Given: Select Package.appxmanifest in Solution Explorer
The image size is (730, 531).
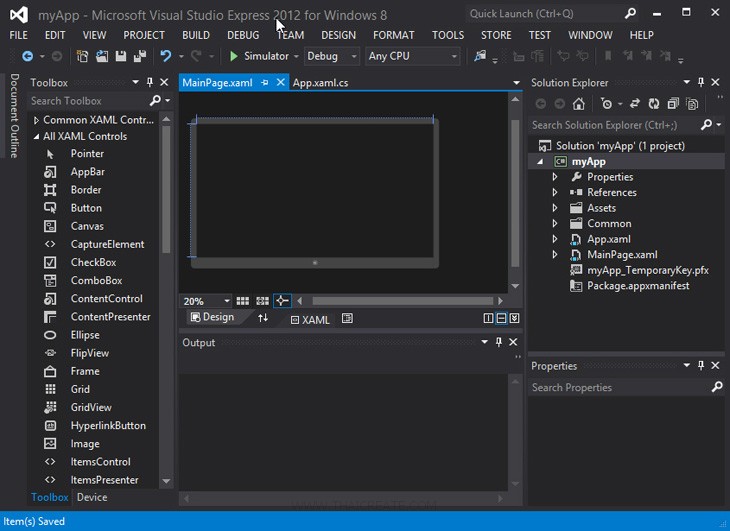Looking at the screenshot, I should coord(638,286).
